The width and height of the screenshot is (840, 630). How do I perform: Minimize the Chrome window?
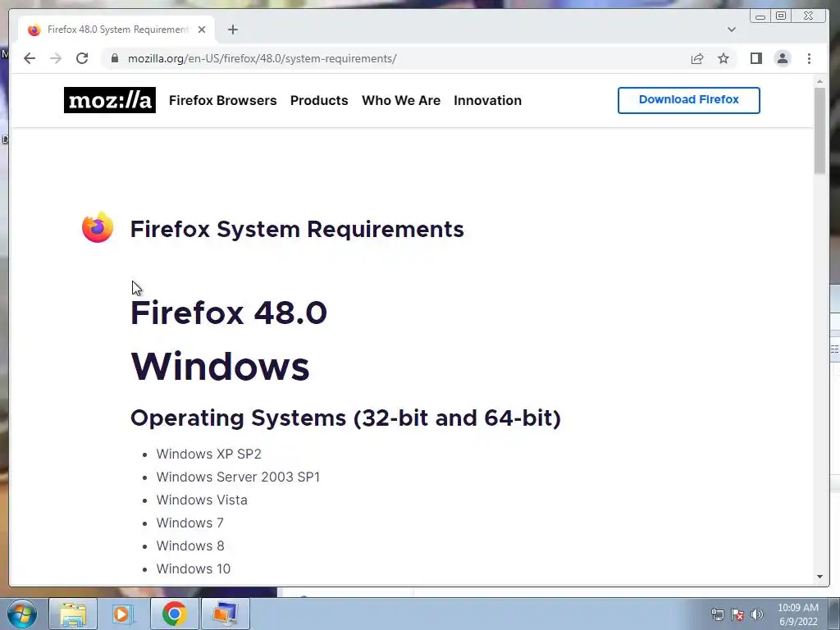(760, 16)
